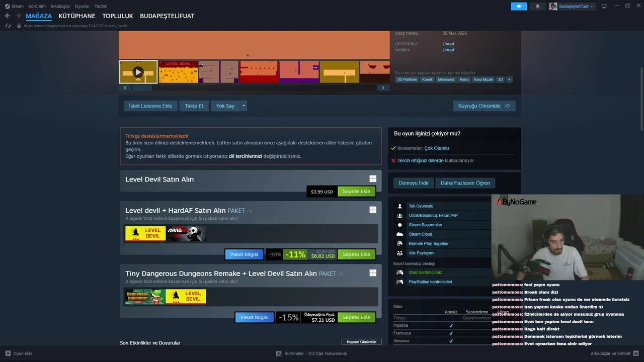Open the Arkadaşlar menu

point(60,6)
